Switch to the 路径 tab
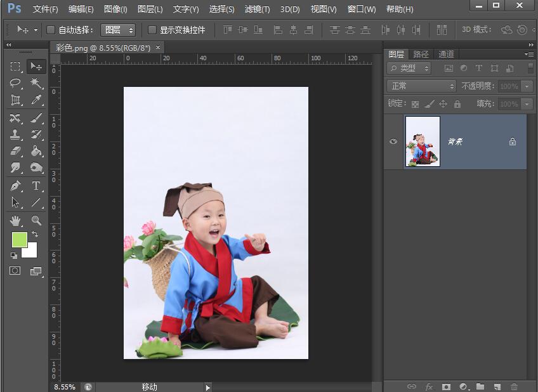538x392 pixels. (421, 54)
